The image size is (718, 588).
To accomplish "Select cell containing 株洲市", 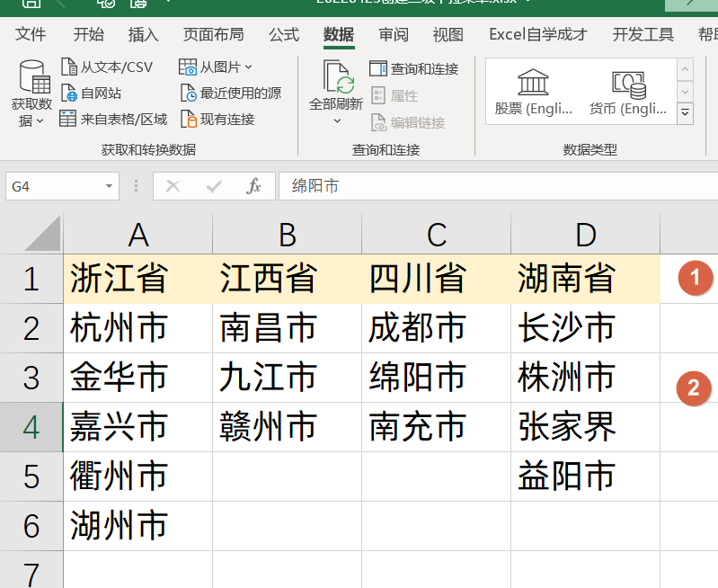I will 586,378.
